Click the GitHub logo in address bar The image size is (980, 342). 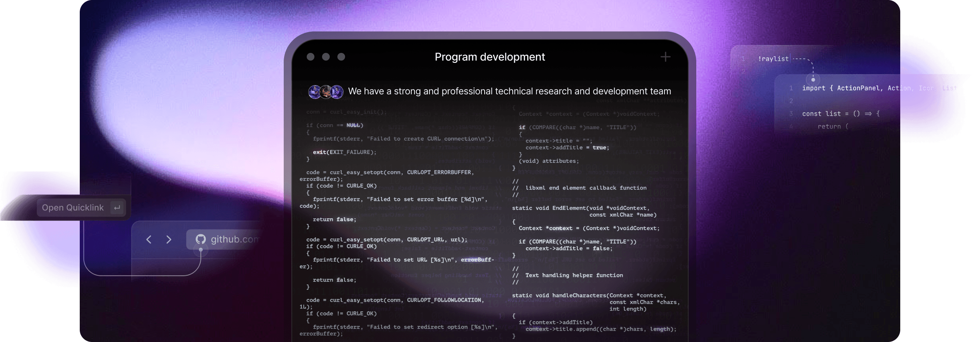click(x=201, y=239)
